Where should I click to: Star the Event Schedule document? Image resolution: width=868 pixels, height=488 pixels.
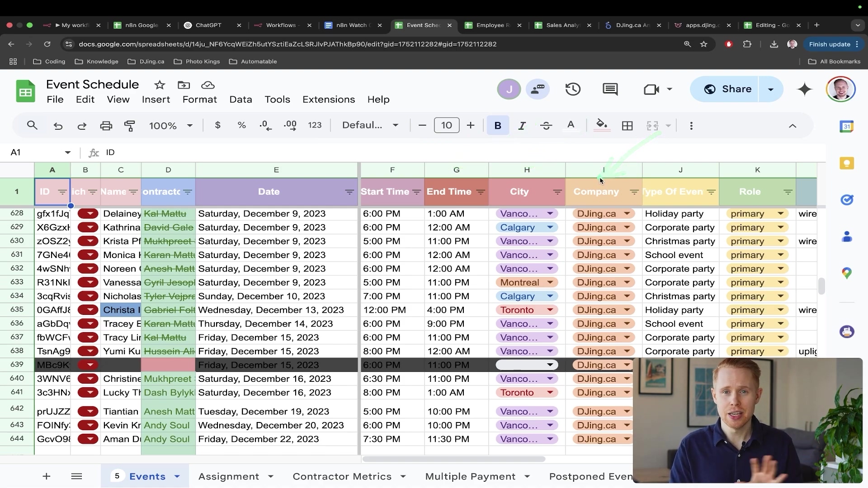coord(160,85)
